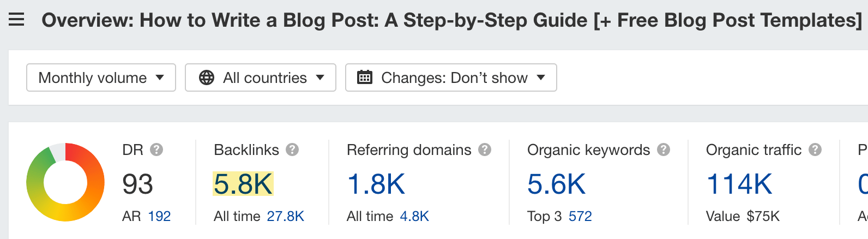Click Top 3 keywords count 572
This screenshot has width=868, height=239.
[x=580, y=216]
